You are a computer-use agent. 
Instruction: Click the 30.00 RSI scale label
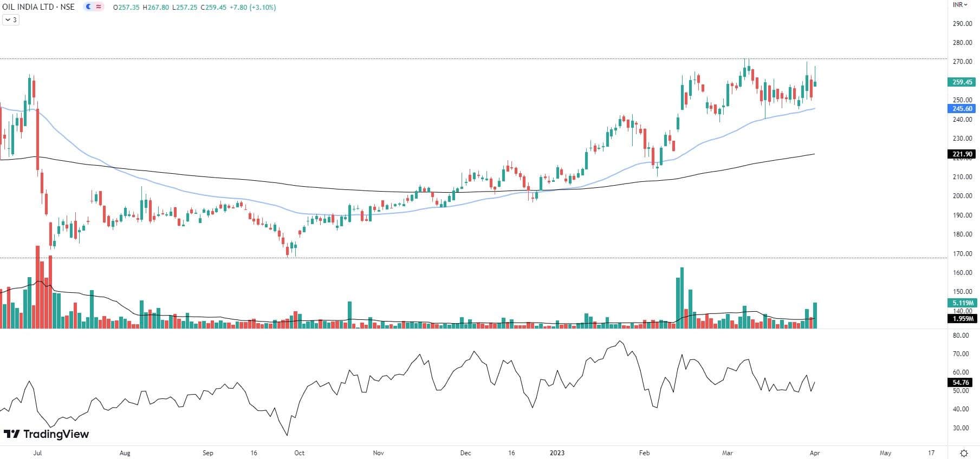click(961, 428)
